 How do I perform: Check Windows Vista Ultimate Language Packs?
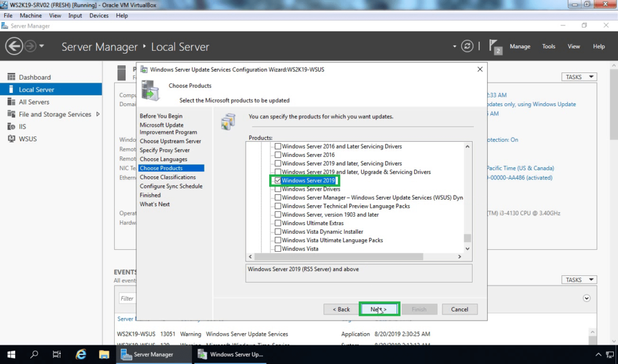278,240
